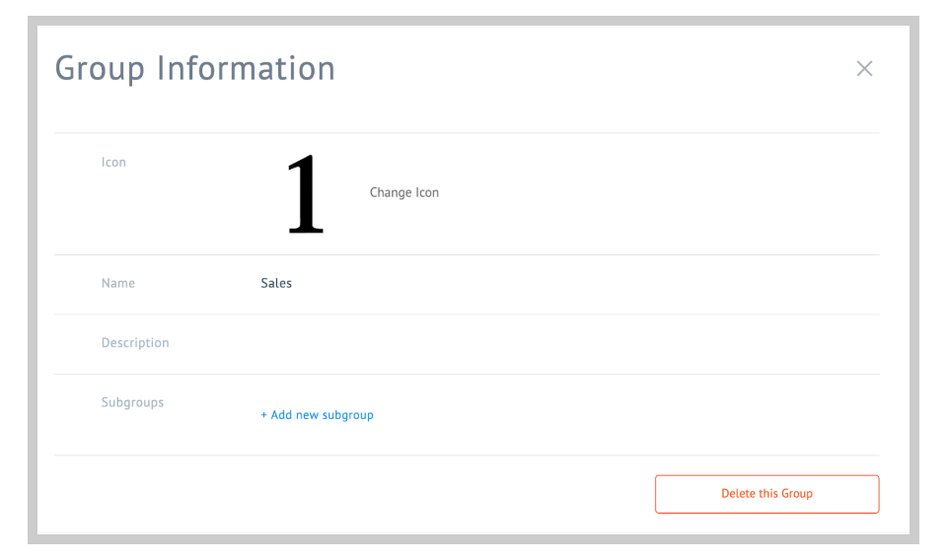Click the word Sales in the Name row
947x560 pixels.
(276, 284)
